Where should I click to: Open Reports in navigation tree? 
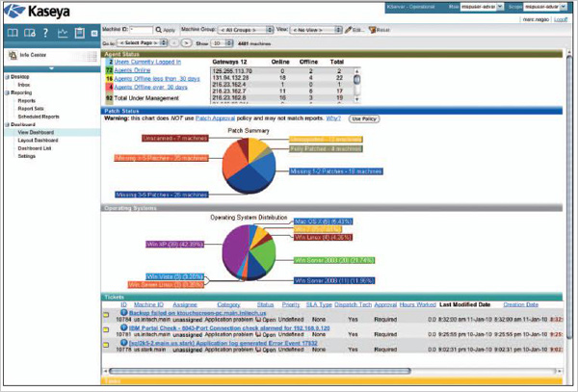pyautogui.click(x=27, y=100)
